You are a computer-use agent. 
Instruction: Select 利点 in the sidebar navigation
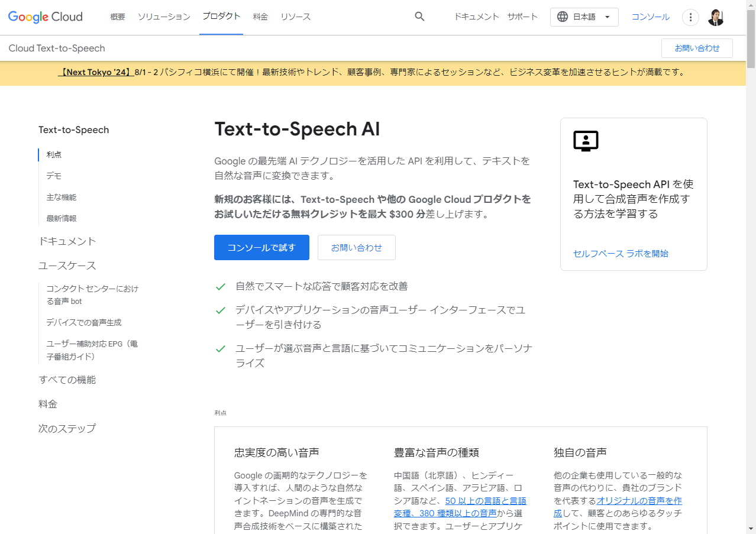(54, 154)
